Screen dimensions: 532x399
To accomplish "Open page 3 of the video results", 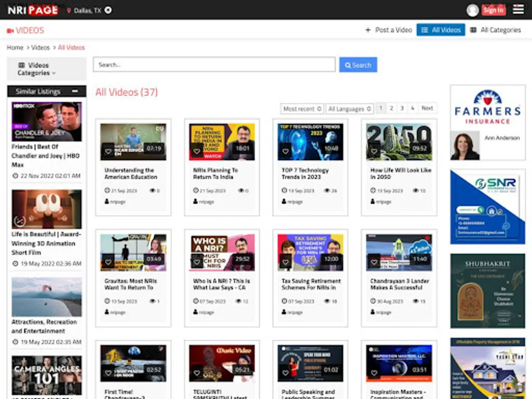I will [402, 108].
